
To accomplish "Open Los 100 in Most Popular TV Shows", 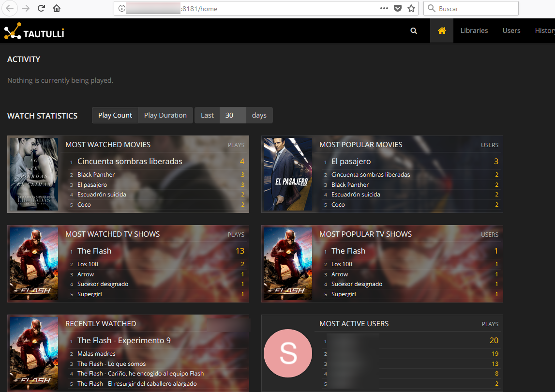I will point(342,264).
